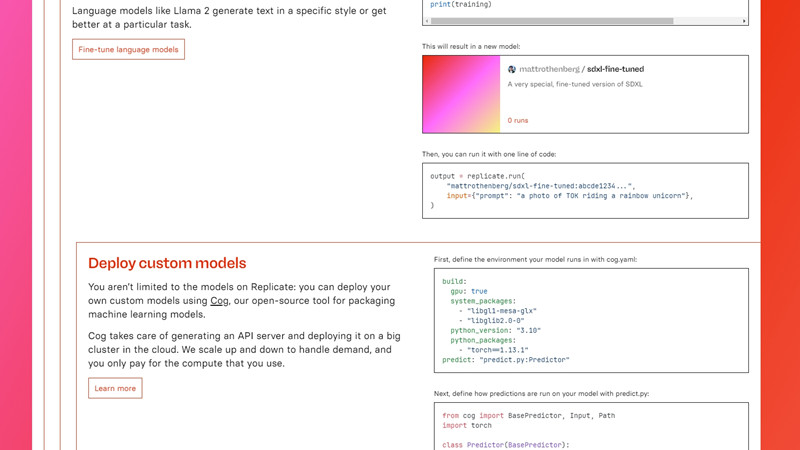Click the 'python_version: "3.10"' line
The image size is (800, 450).
tap(495, 330)
